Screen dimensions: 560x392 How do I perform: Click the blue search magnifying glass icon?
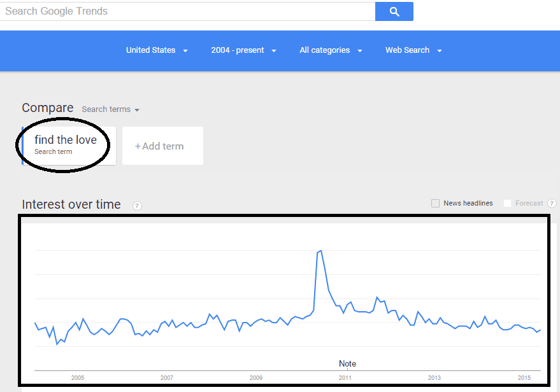pos(394,11)
